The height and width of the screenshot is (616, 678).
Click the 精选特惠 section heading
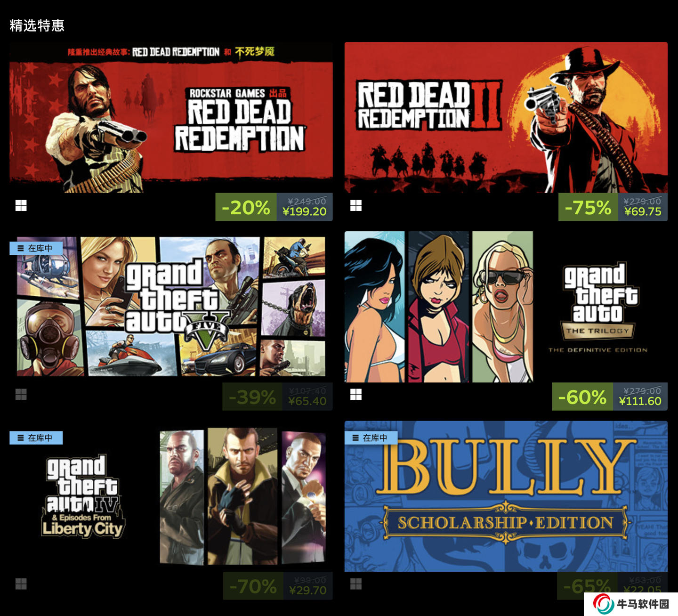click(37, 25)
